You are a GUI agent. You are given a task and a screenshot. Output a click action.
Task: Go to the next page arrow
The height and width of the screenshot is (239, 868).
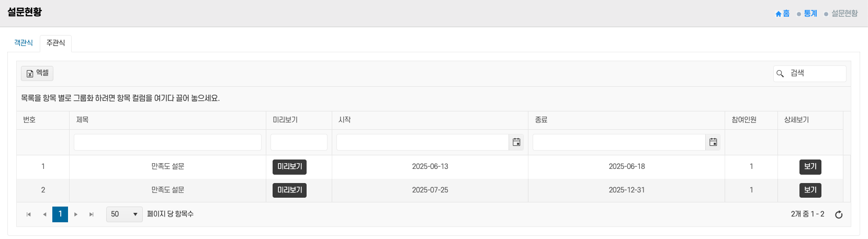point(76,214)
